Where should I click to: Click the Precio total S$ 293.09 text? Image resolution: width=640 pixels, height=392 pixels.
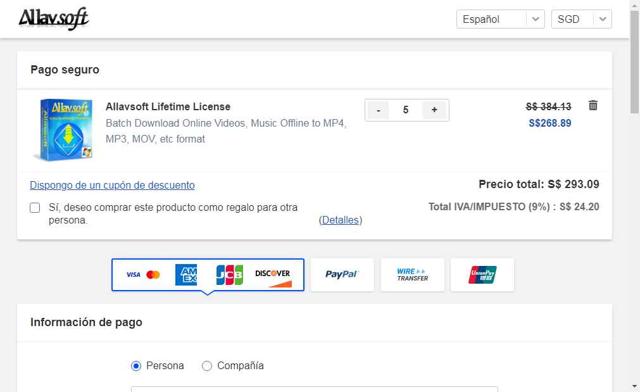539,185
